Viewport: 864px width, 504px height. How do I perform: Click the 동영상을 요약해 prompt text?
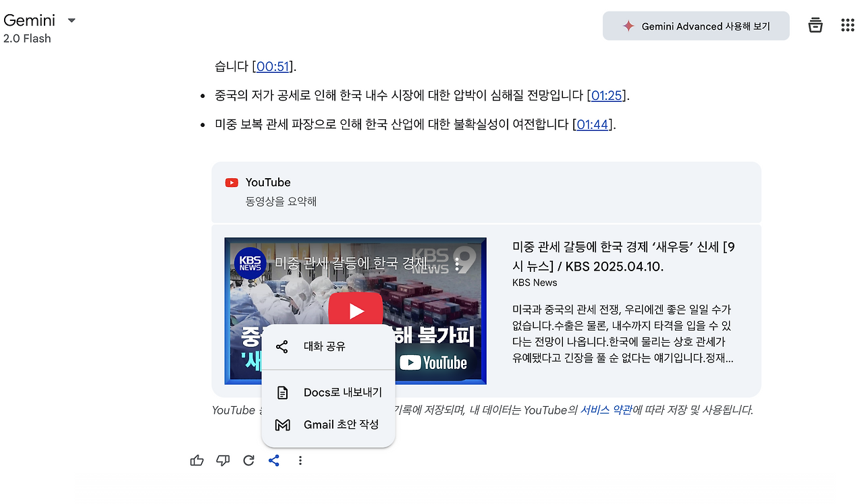[281, 201]
